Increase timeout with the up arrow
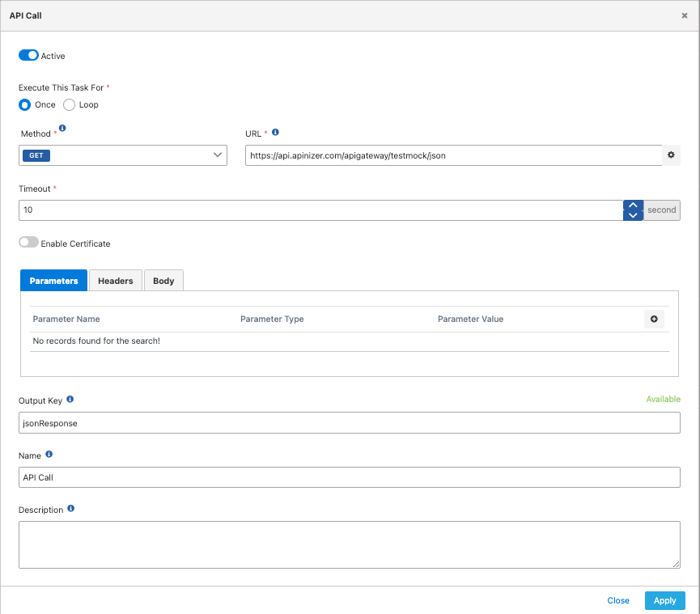The image size is (700, 614). point(633,205)
